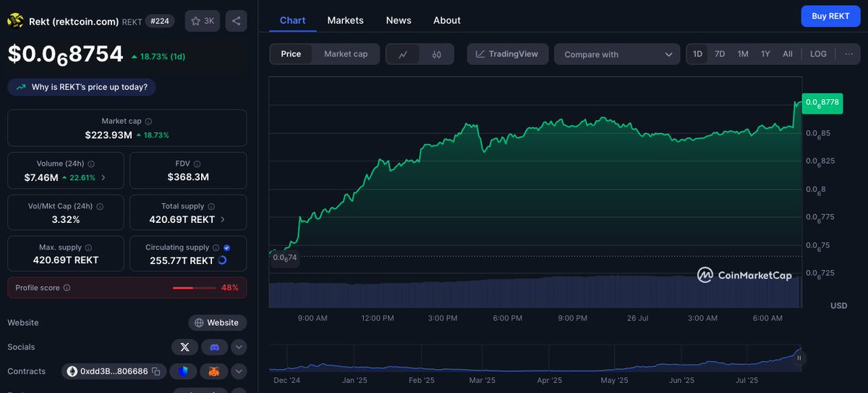The image size is (868, 393).
Task: Click the pause handle on range navigator
Action: click(x=799, y=358)
